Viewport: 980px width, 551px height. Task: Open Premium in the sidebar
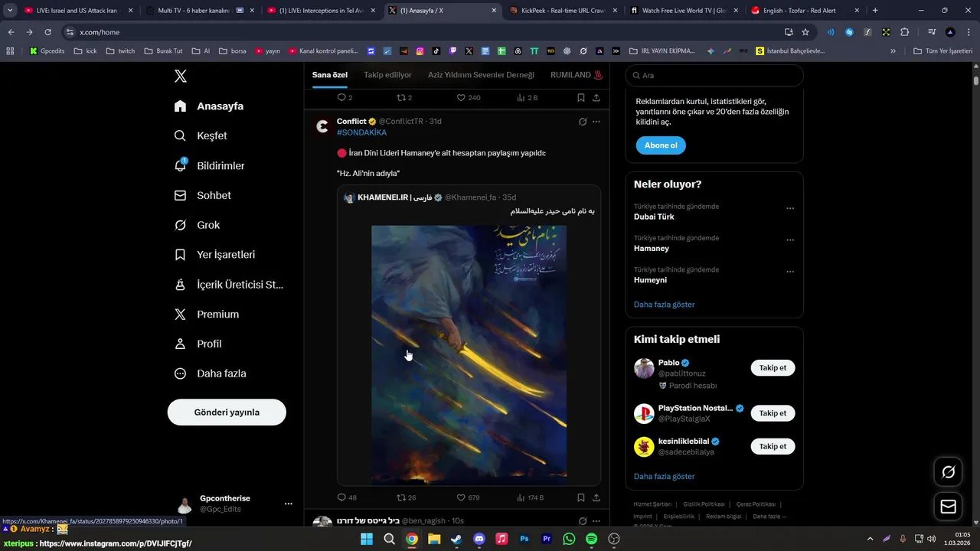pos(207,315)
